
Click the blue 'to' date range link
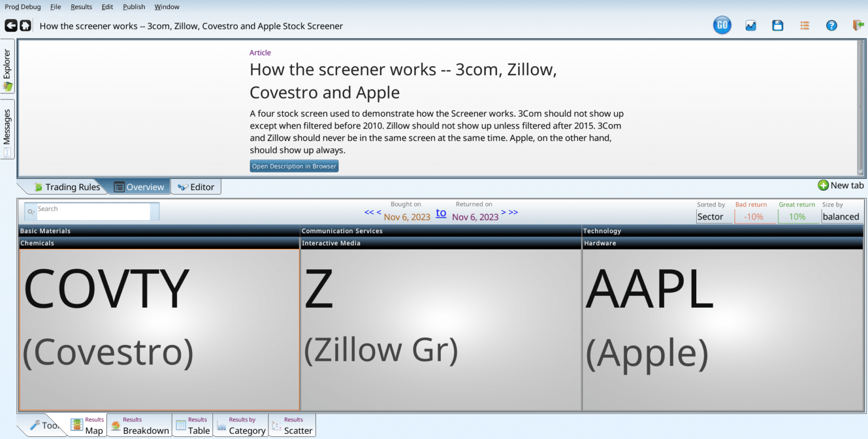441,213
